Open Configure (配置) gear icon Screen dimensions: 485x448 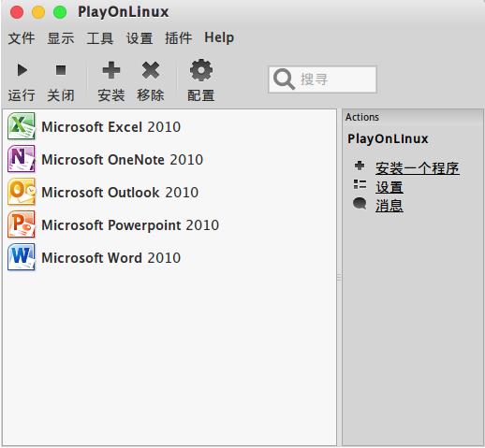201,70
